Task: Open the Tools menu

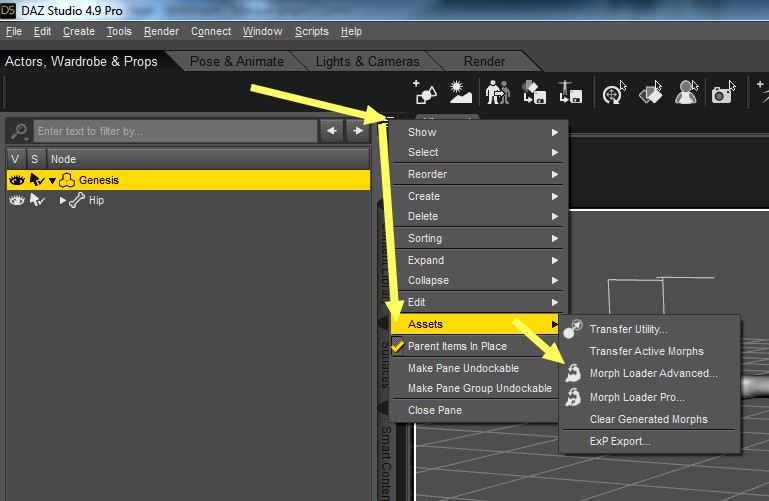Action: 119,31
